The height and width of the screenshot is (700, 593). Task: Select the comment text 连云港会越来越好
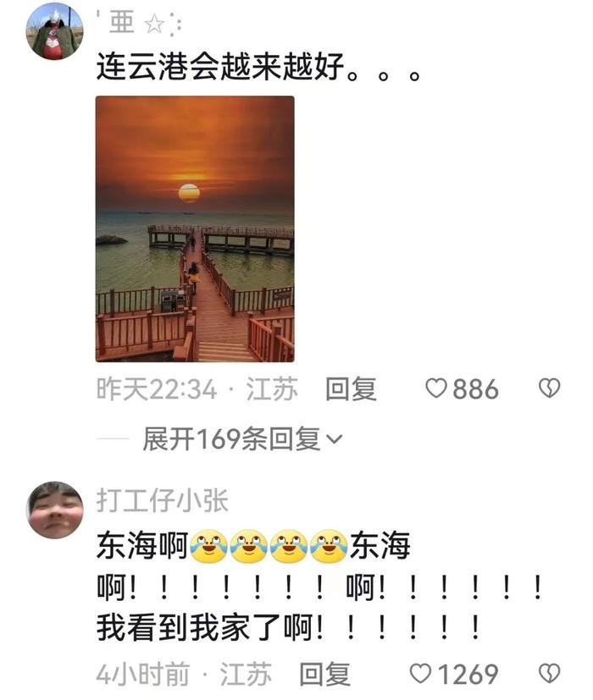(221, 67)
